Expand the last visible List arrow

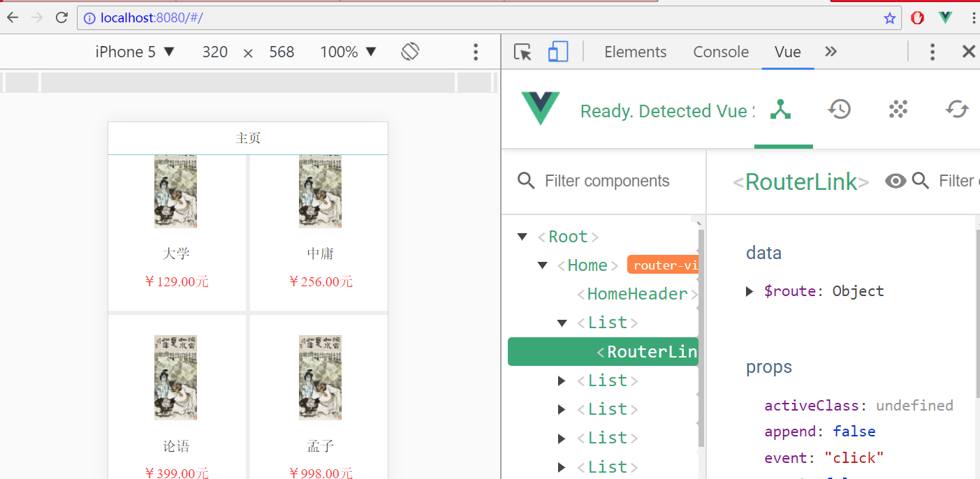click(562, 466)
